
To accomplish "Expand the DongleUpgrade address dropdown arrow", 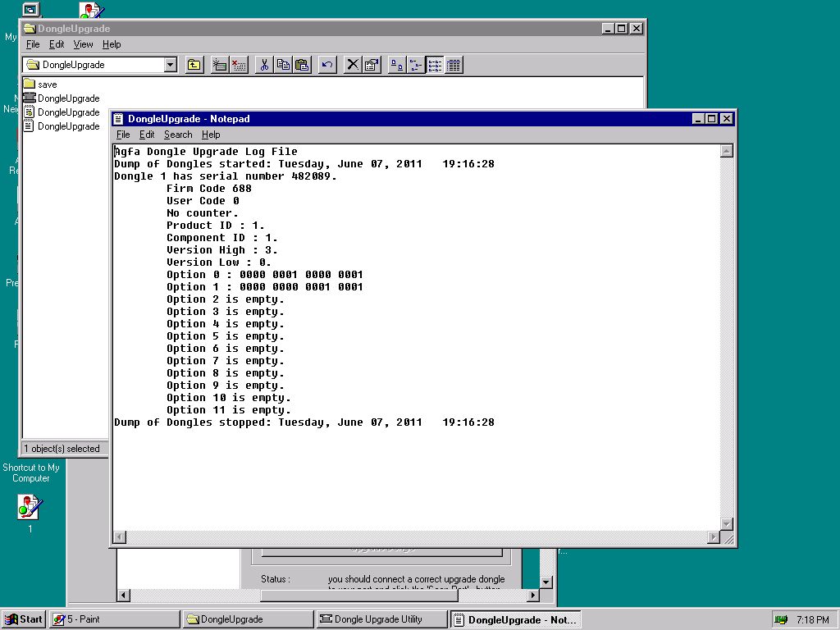I will pos(171,65).
